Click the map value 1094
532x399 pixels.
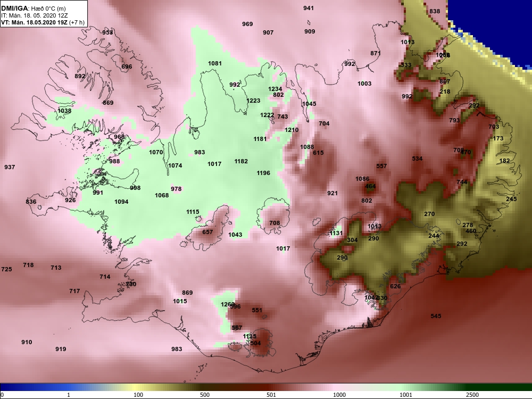121,202
